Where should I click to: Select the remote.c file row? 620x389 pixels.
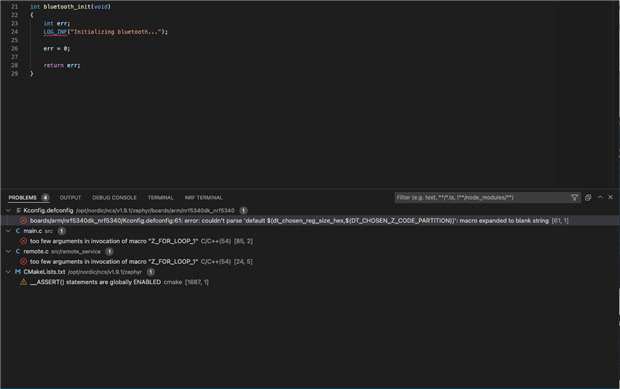(x=310, y=251)
